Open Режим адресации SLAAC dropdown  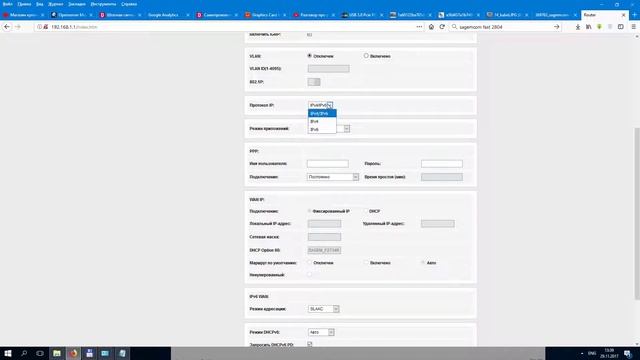click(x=323, y=309)
